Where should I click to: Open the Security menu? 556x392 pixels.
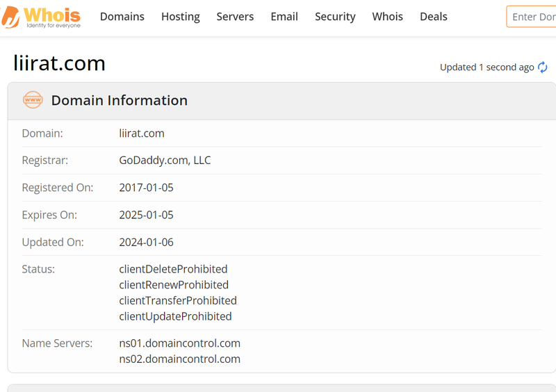(335, 17)
